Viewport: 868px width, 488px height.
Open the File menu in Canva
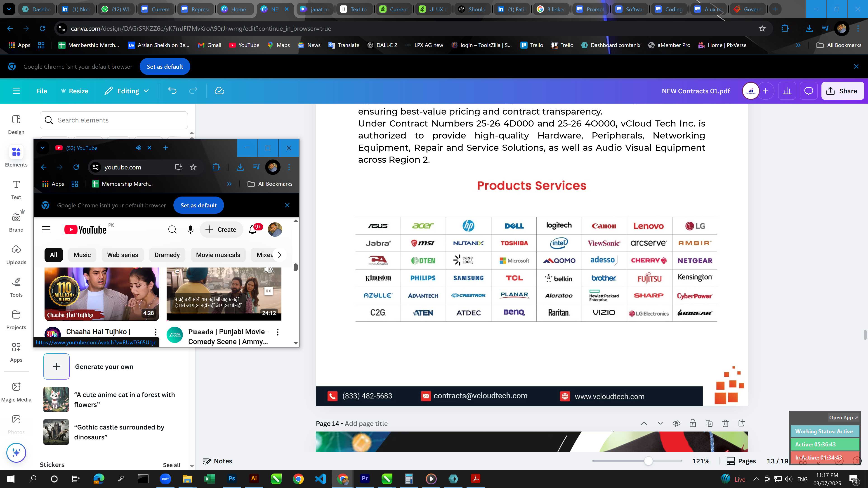coord(42,91)
